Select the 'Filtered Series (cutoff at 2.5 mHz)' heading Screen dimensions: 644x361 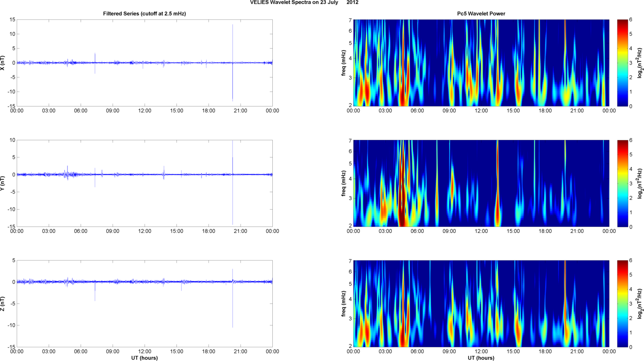(144, 14)
